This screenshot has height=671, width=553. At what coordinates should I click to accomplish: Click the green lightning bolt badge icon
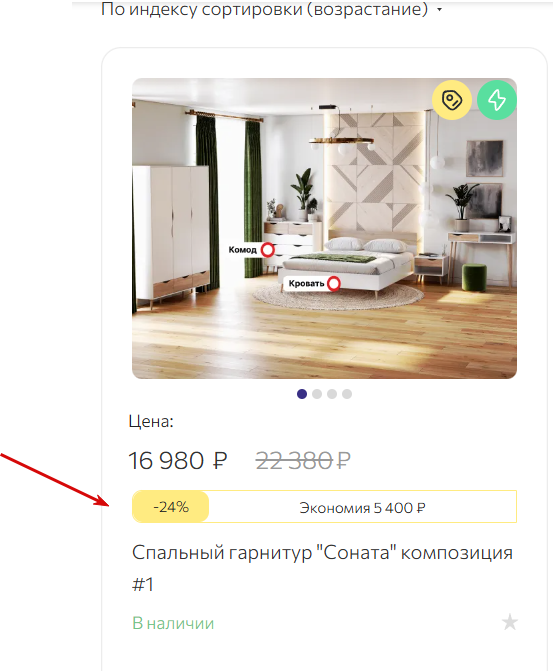pos(497,100)
